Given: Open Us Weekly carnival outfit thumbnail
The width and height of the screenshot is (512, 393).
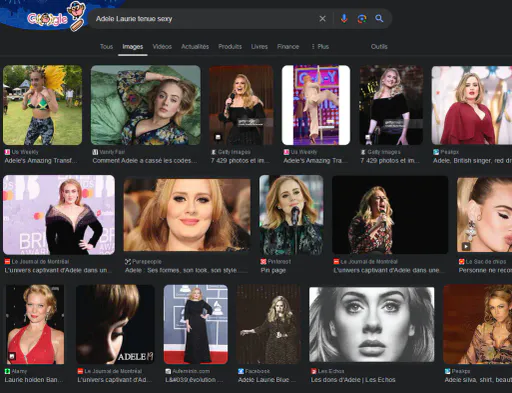Looking at the screenshot, I should point(42,105).
